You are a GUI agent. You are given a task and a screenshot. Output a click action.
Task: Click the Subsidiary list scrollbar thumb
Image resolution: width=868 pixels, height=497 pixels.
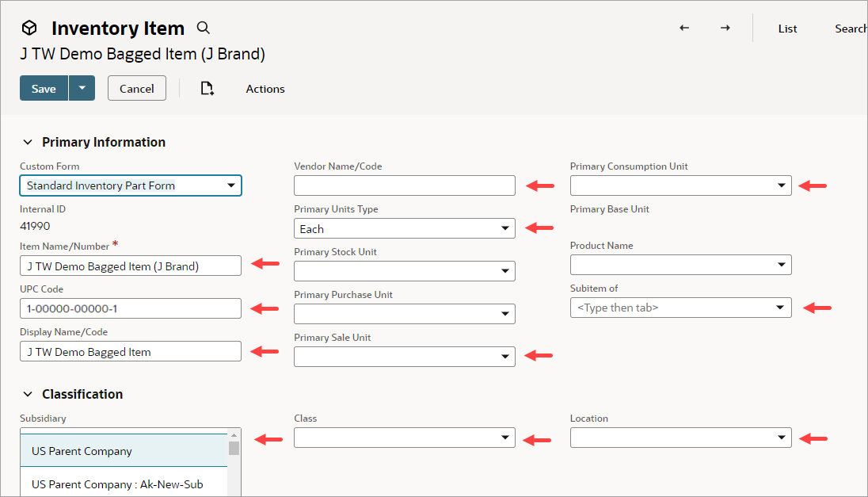pos(234,448)
